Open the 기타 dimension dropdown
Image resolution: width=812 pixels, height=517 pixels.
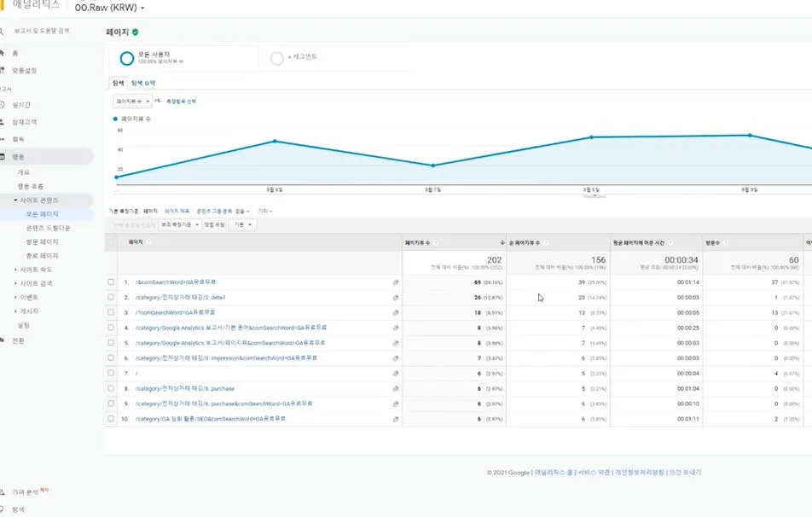(x=265, y=212)
